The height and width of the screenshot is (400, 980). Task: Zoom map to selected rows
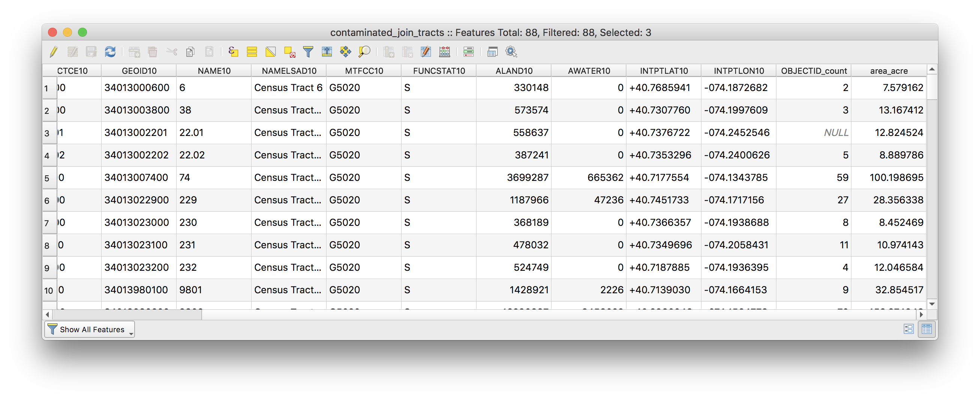(x=364, y=52)
